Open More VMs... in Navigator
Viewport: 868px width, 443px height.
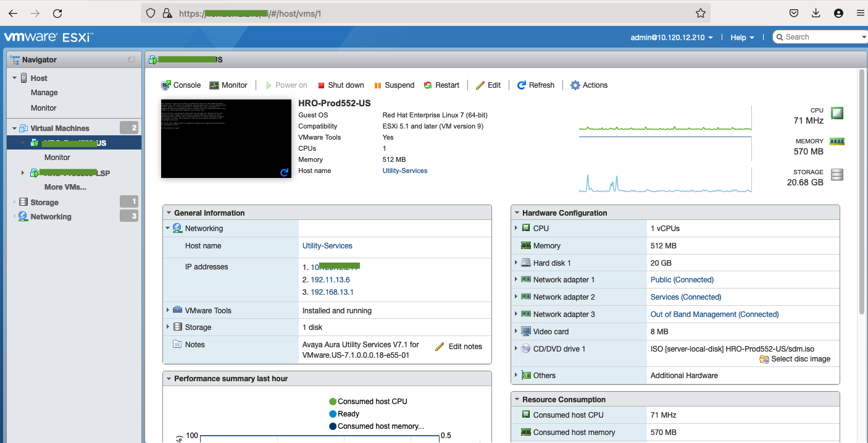point(65,187)
